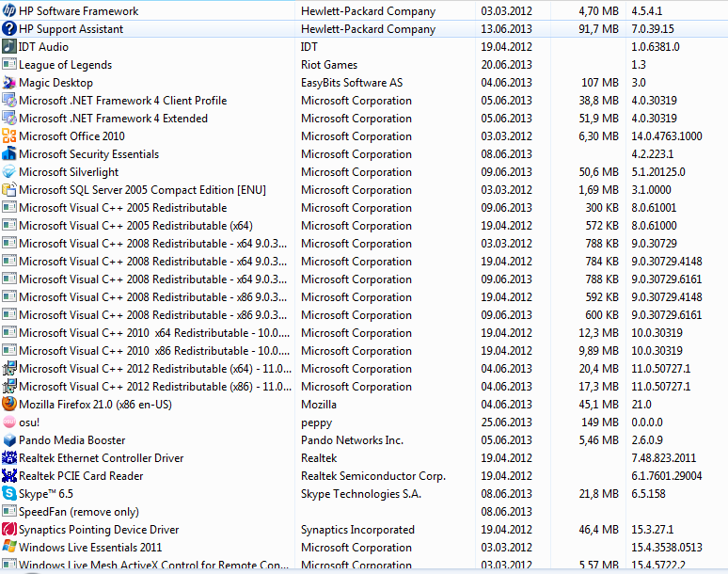Click version 9.0.30729.4148 with size 784 KB
This screenshot has height=574, width=728.
666,262
